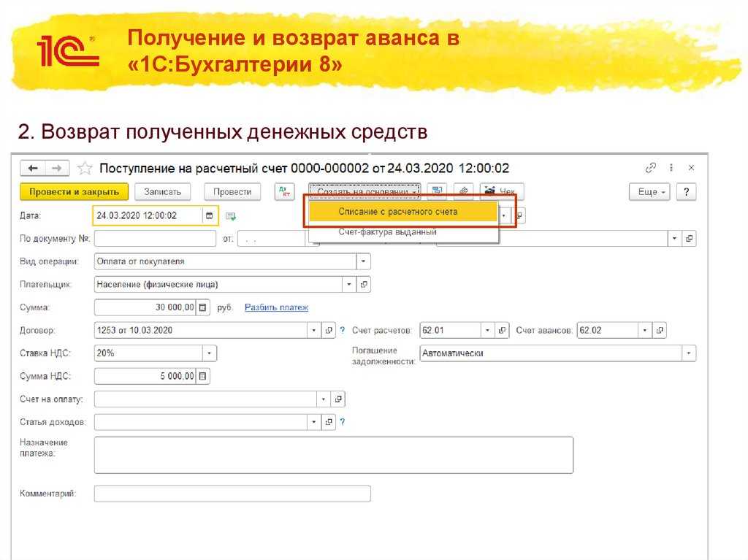This screenshot has width=748, height=560.
Task: Show help hint next to Статья доходов
Action: pos(342,422)
